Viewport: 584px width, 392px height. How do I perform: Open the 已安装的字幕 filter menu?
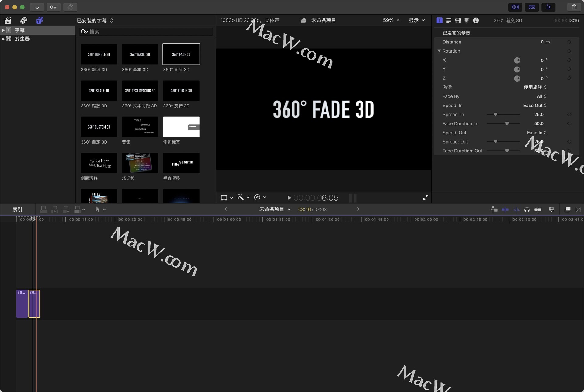(95, 20)
